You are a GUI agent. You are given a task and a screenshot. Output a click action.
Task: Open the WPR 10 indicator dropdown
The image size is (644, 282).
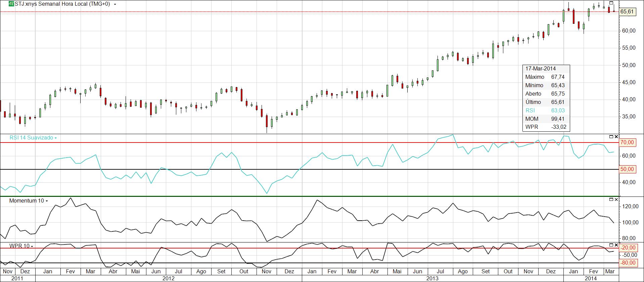[32, 246]
